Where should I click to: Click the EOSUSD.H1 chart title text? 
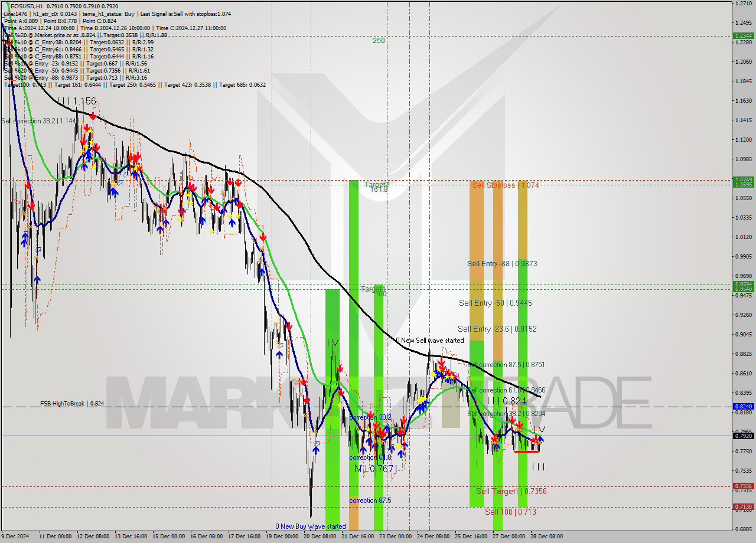[27, 6]
